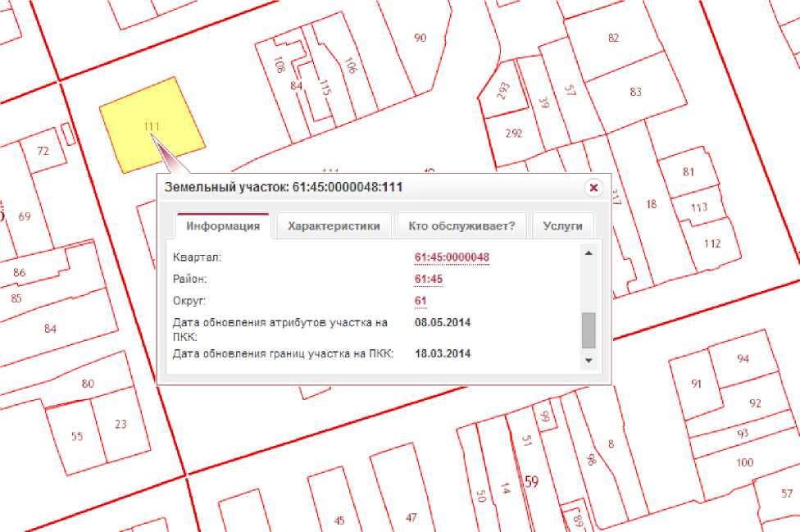
Task: Select parcel 85 on the map
Action: 16,298
